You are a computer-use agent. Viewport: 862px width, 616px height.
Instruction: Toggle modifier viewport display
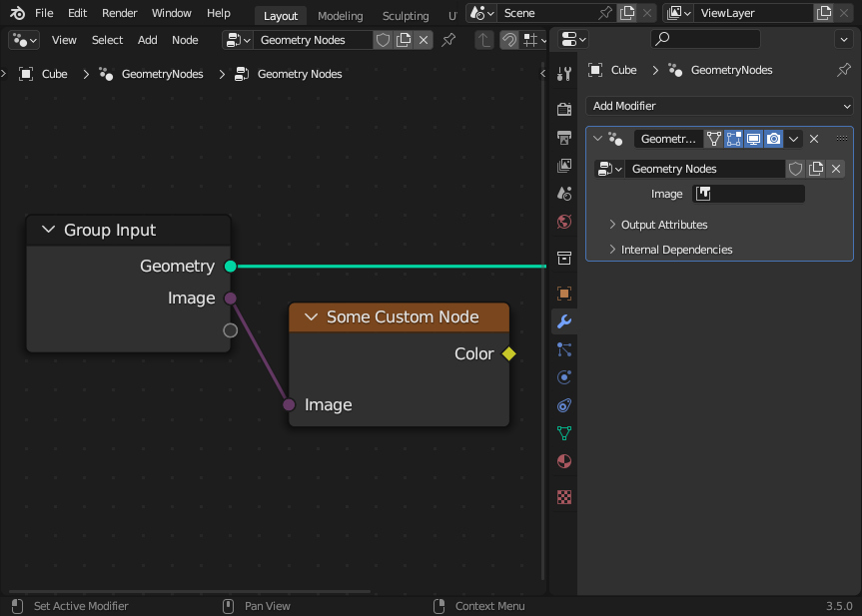pos(753,139)
